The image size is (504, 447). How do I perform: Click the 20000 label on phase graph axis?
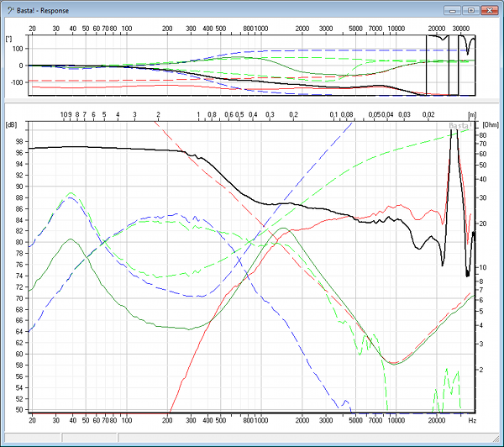tap(437, 29)
